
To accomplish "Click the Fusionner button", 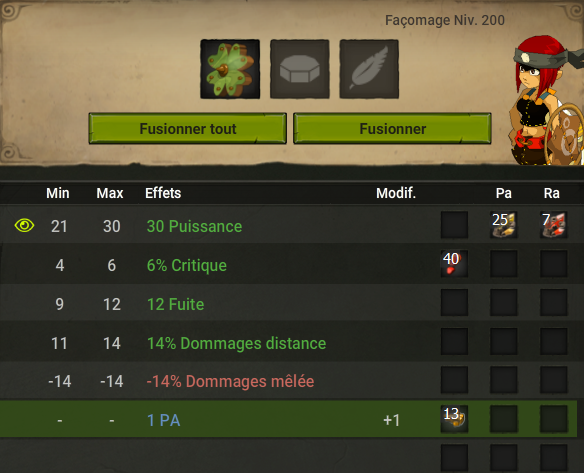I will click(392, 128).
